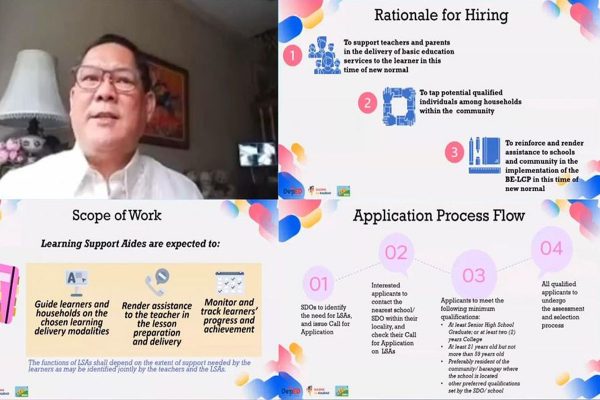This screenshot has width=600, height=400.
Task: Select the 04 step bubble in process flow
Action: (x=551, y=247)
